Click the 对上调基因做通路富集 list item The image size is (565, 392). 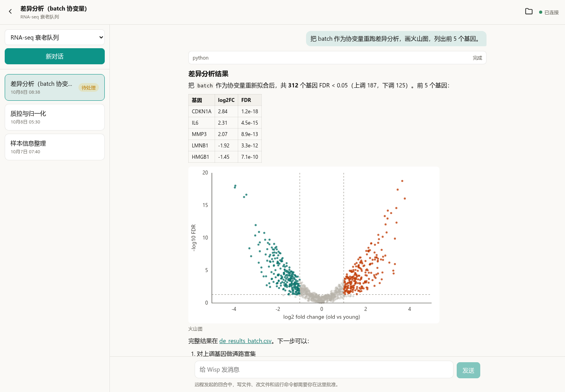click(226, 354)
